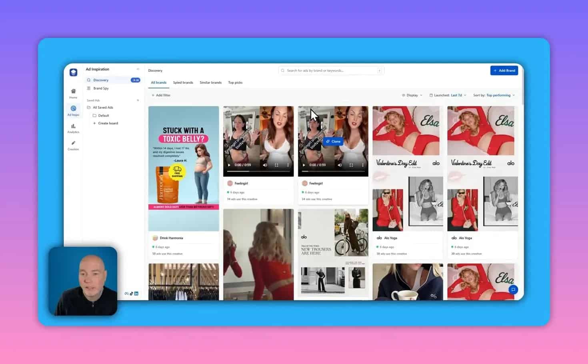Click the Add filter button
Screen dimensions: 588x364
(x=161, y=95)
